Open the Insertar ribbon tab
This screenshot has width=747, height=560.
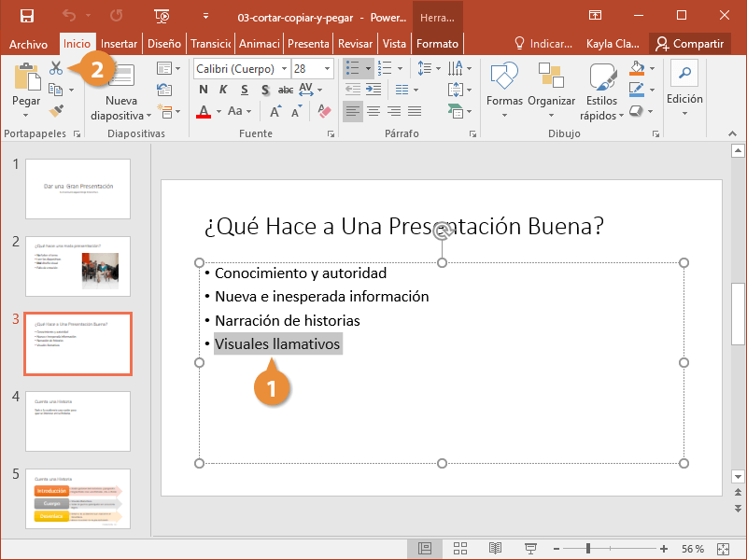pos(119,44)
